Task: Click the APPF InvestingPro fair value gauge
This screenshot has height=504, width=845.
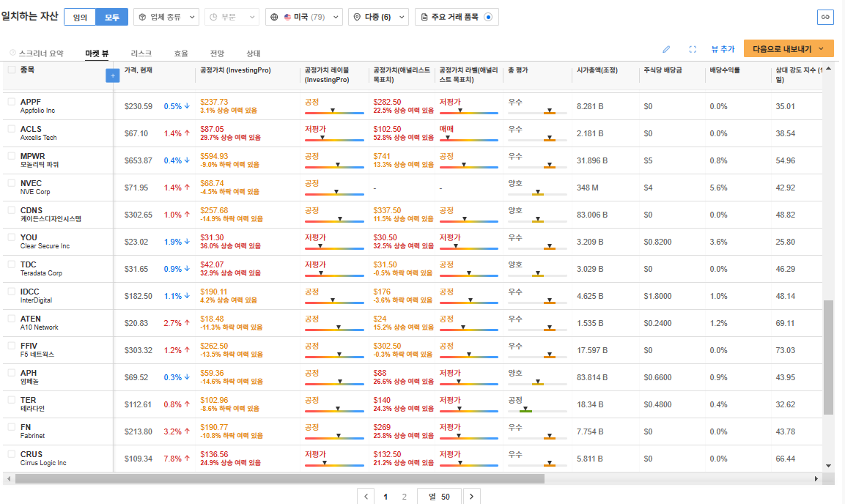Action: (x=334, y=112)
